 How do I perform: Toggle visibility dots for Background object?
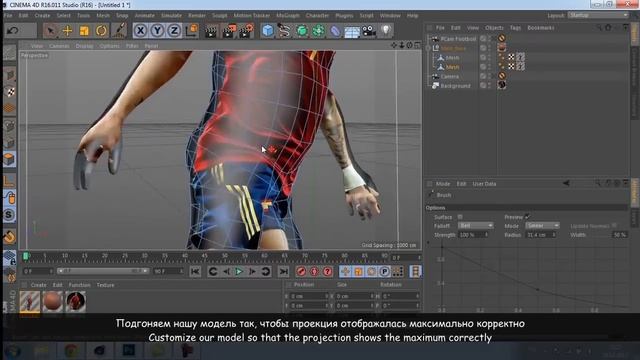click(x=489, y=86)
